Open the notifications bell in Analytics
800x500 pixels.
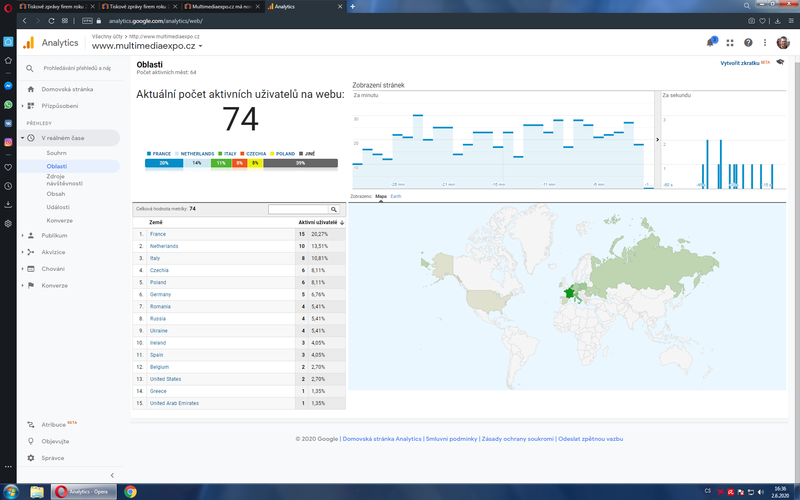click(710, 43)
